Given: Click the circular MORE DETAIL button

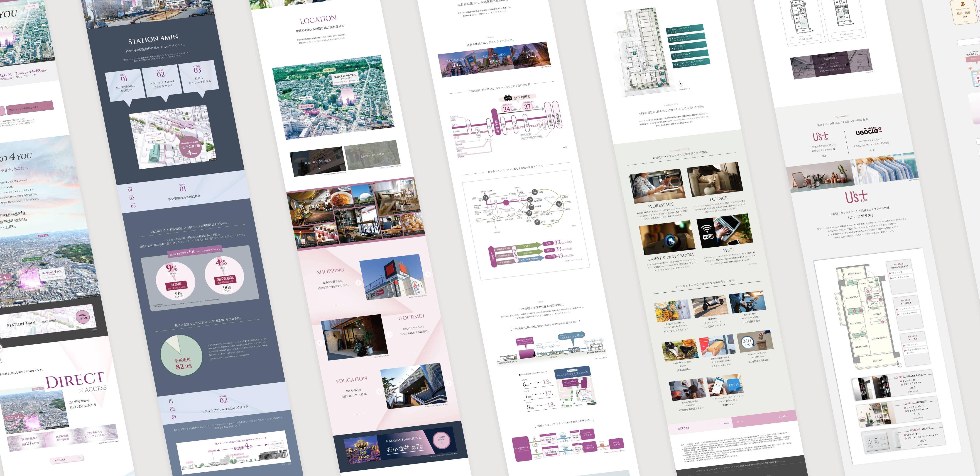Looking at the screenshot, I should tap(83, 317).
